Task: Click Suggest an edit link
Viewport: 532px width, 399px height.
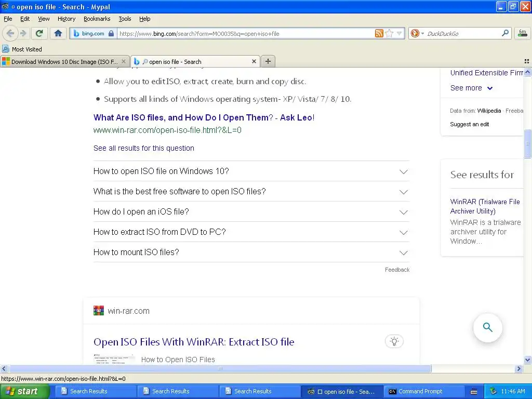Action: tap(469, 124)
